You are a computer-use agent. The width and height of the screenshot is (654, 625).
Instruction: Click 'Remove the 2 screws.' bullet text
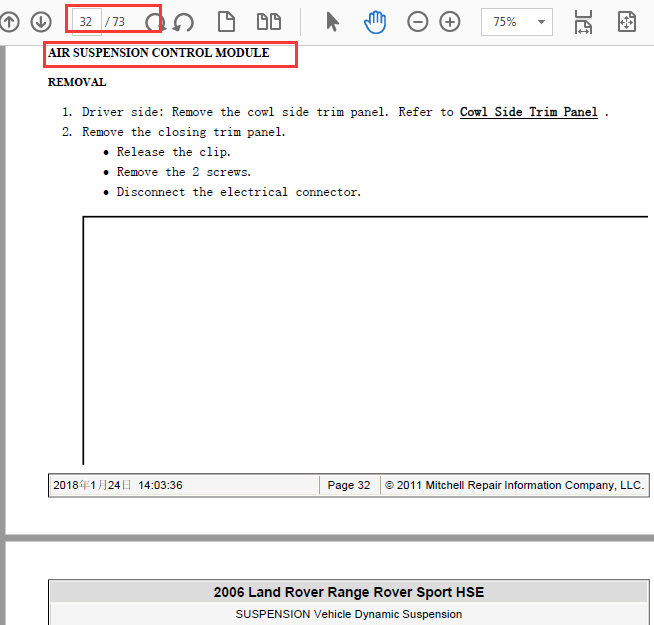click(x=184, y=172)
